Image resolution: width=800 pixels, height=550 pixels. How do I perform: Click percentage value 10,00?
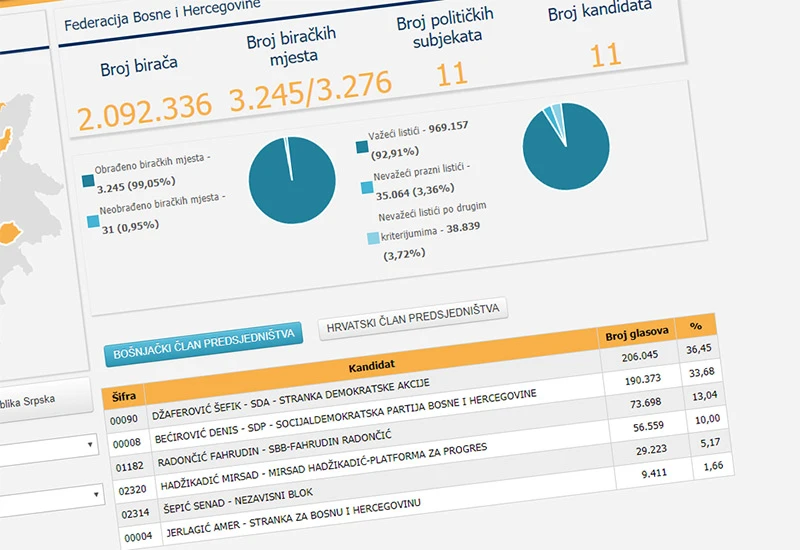click(x=708, y=419)
